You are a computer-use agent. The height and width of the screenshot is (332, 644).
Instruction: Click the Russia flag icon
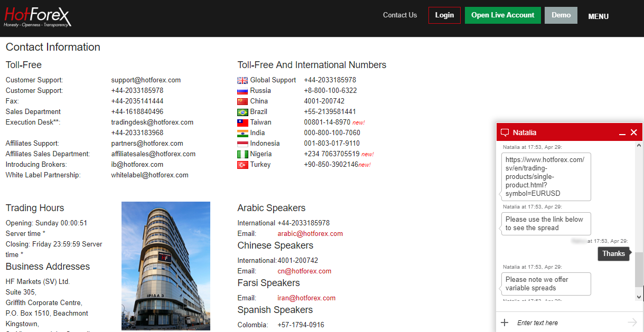(x=242, y=91)
